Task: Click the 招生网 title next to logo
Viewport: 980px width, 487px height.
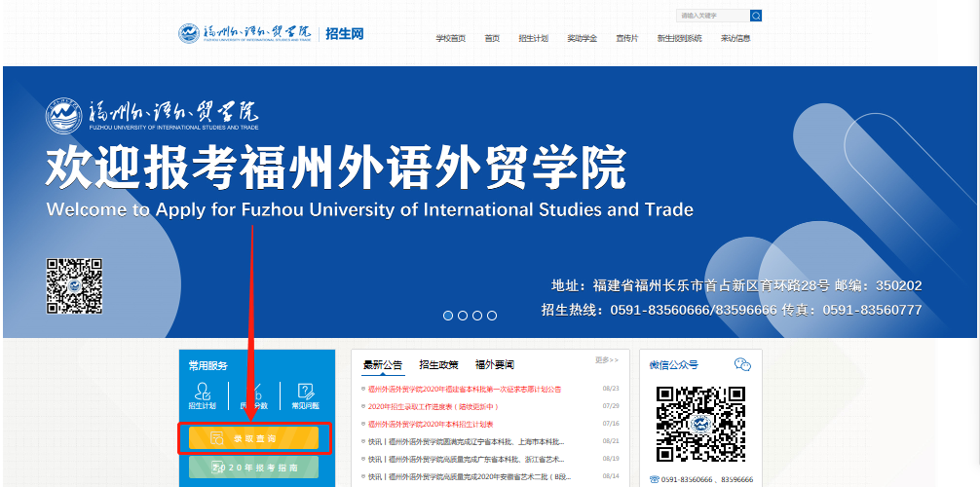Action: 345,34
